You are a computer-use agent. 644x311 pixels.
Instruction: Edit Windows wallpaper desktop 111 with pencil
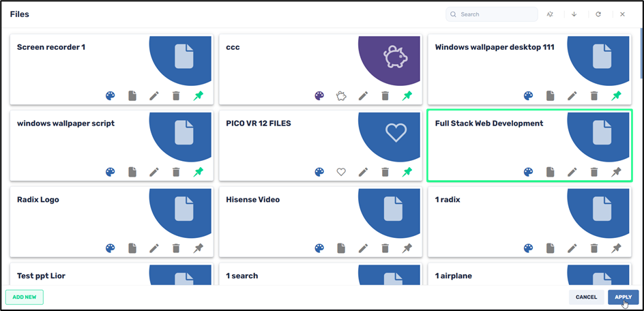point(572,96)
